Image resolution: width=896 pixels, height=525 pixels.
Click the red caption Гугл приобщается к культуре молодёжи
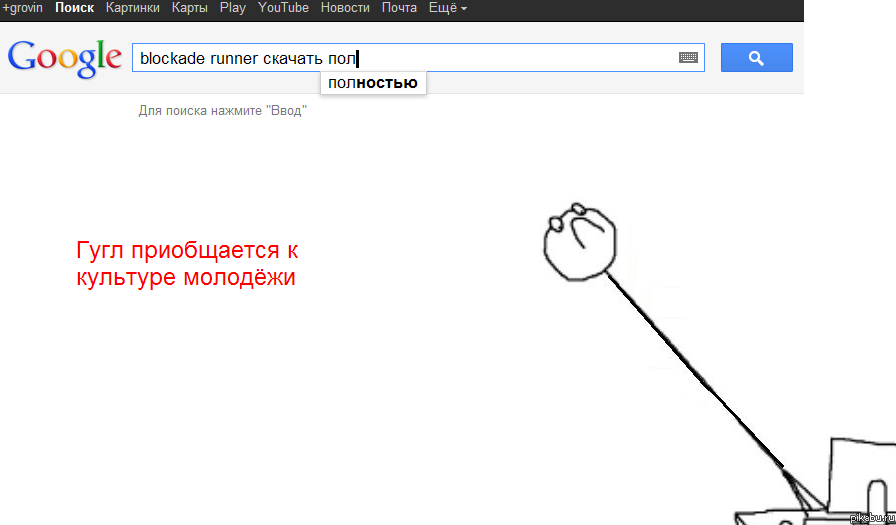pos(187,263)
